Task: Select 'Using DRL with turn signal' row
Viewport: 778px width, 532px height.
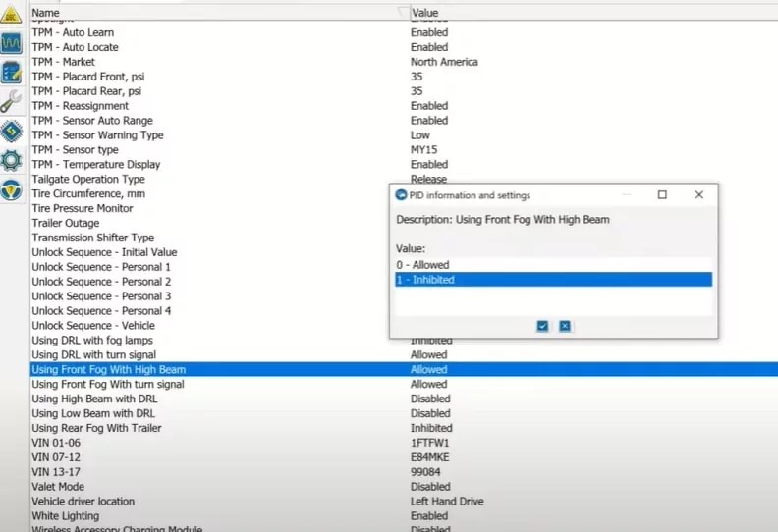Action: [x=404, y=355]
